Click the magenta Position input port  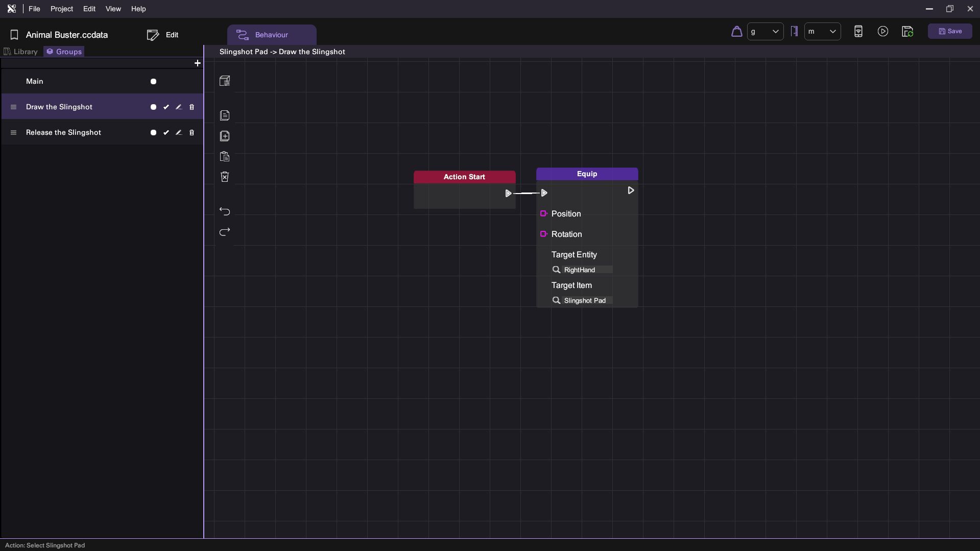tap(543, 213)
